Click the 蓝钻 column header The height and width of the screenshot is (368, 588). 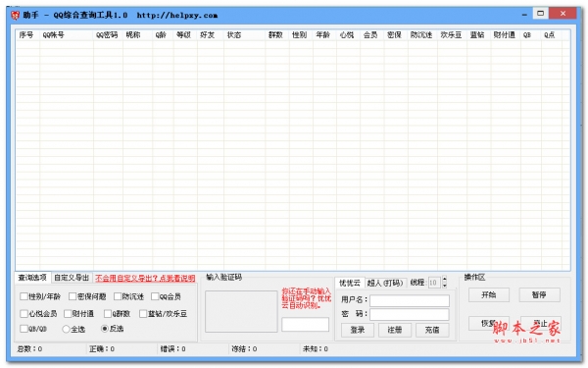point(478,35)
